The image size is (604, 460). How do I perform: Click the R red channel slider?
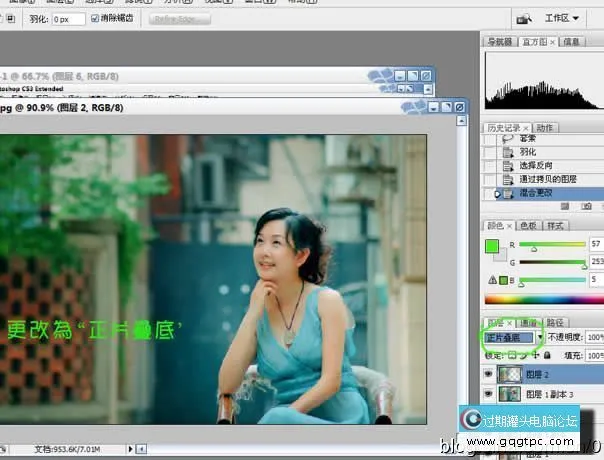click(x=552, y=245)
